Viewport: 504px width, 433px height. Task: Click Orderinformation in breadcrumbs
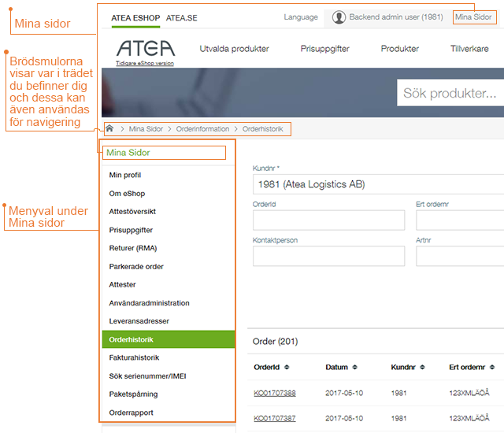pyautogui.click(x=202, y=129)
